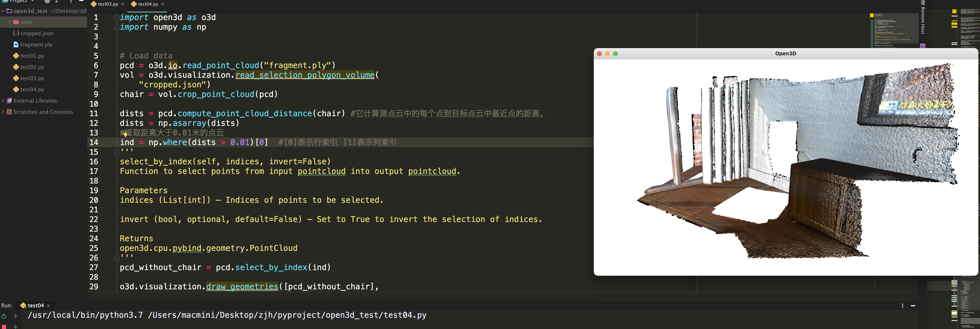The width and height of the screenshot is (980, 329).
Task: Click the fragment.ply file icon
Action: click(x=16, y=44)
